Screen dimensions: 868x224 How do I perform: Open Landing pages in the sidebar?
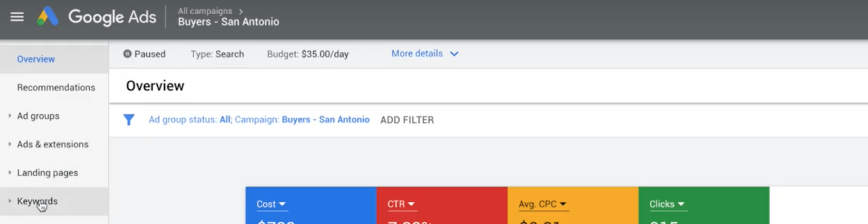pyautogui.click(x=47, y=173)
